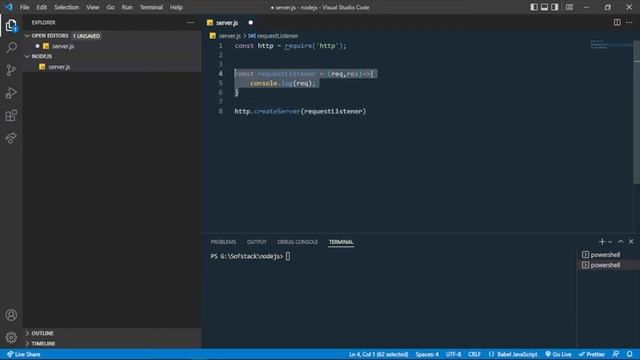Image resolution: width=640 pixels, height=360 pixels.
Task: Change file encoding UTF-8
Action: [x=453, y=354]
